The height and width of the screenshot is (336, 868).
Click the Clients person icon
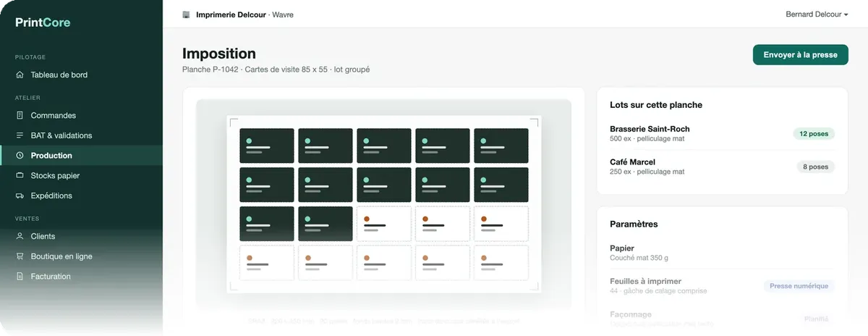(x=20, y=236)
